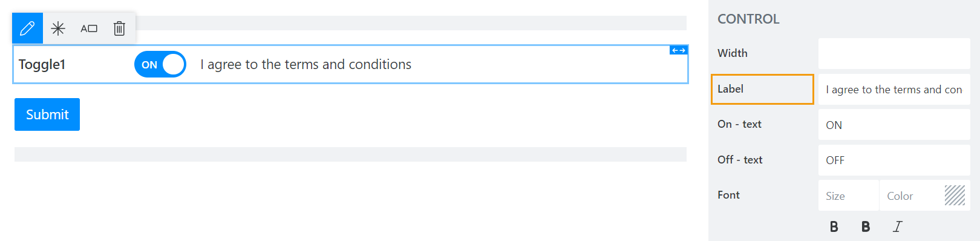Focus the font Size field
980x241 pixels.
pos(849,196)
